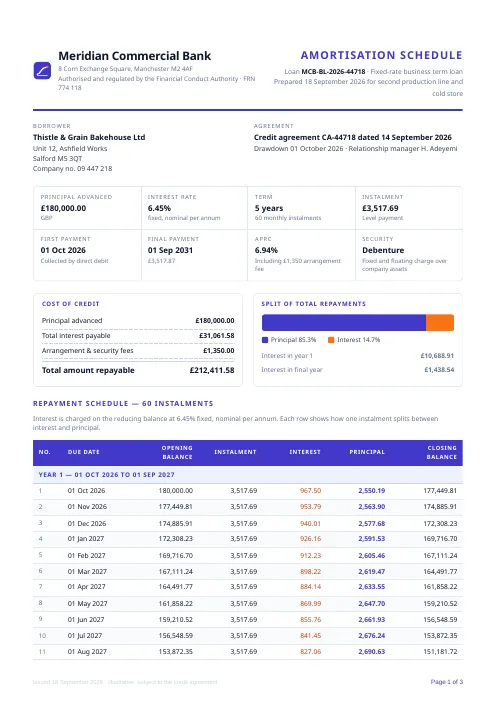Click closing balance 177,449.81 in row 1
Viewport: 496px width, 702px height.
pos(440,491)
